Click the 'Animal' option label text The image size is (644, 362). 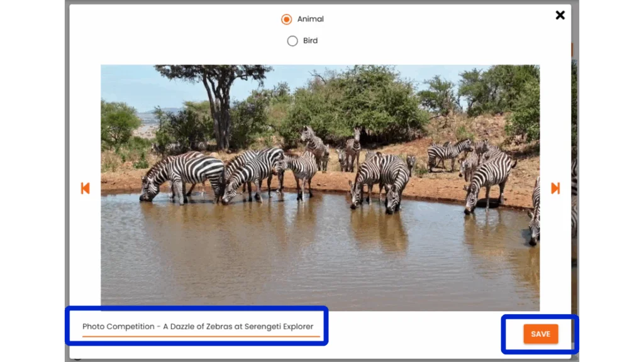[310, 19]
